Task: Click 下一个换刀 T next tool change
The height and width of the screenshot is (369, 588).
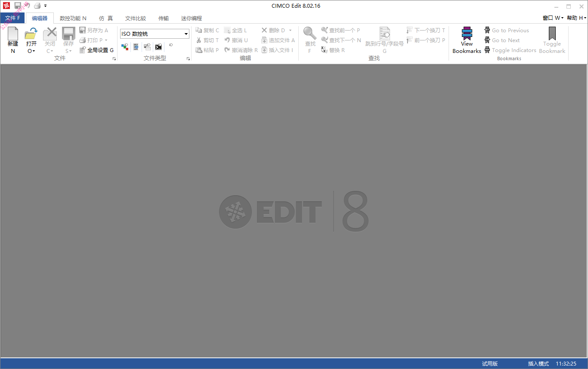Action: 426,30
